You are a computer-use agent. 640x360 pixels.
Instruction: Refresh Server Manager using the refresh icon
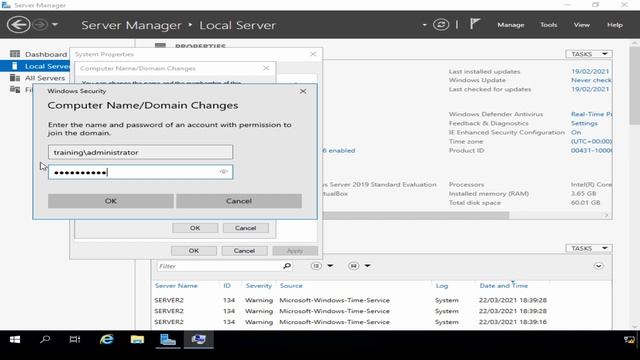[x=441, y=24]
